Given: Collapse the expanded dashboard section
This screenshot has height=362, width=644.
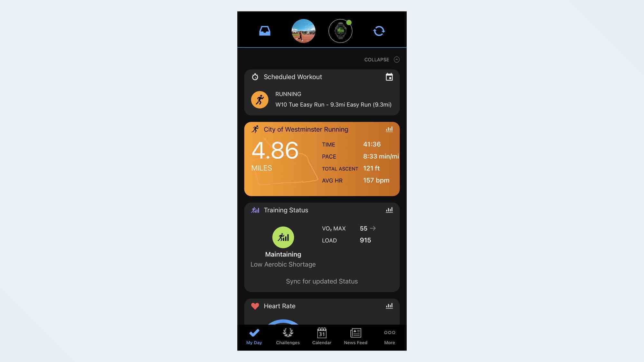Looking at the screenshot, I should tap(381, 59).
